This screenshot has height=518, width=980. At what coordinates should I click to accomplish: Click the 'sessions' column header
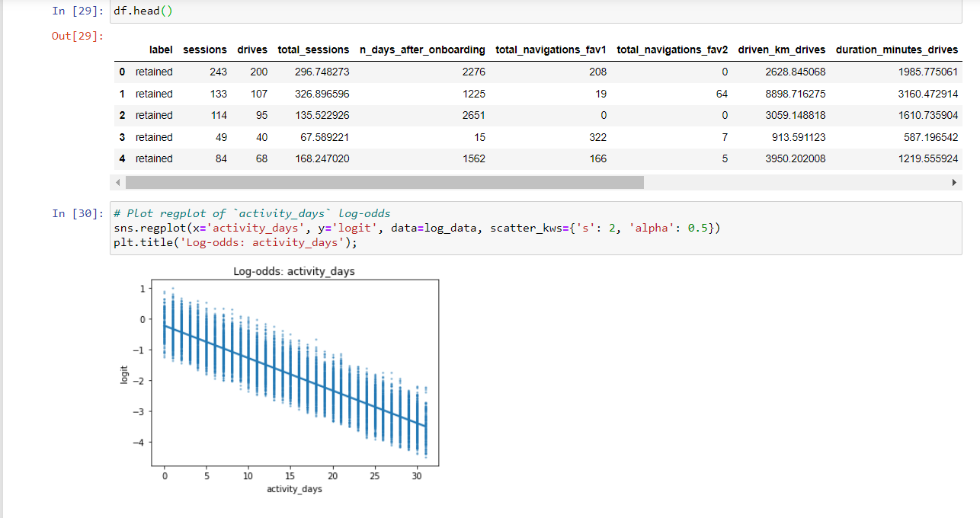(x=205, y=50)
